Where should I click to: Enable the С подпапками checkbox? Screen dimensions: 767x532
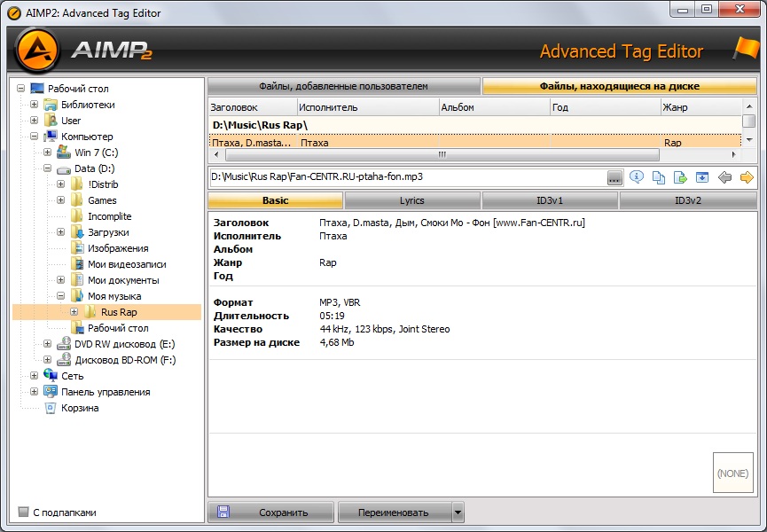click(23, 512)
